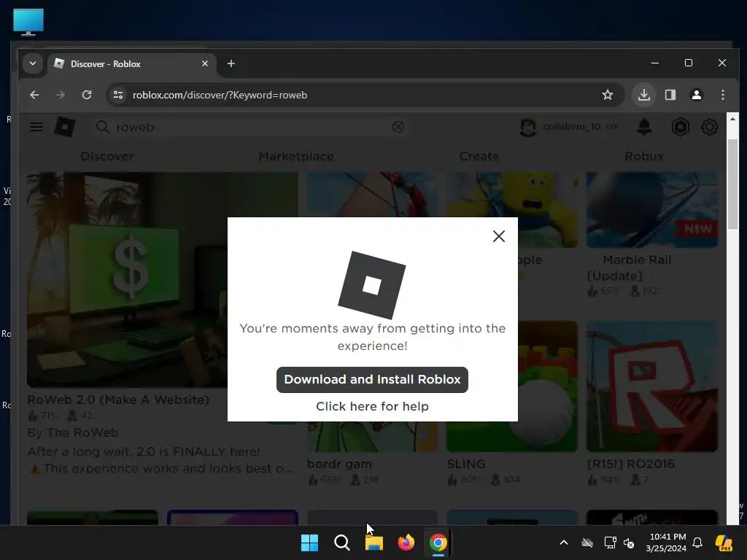747x560 pixels.
Task: Go to the Robux nav item
Action: tap(643, 156)
